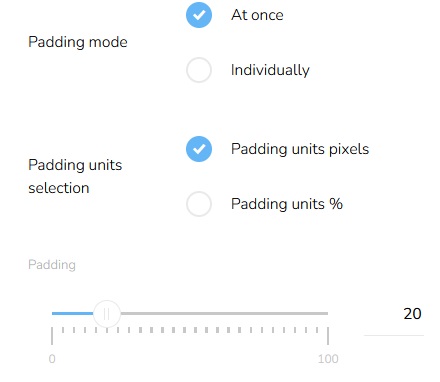
Task: Select the "Padding units pixels" radio circle
Action: [199, 149]
